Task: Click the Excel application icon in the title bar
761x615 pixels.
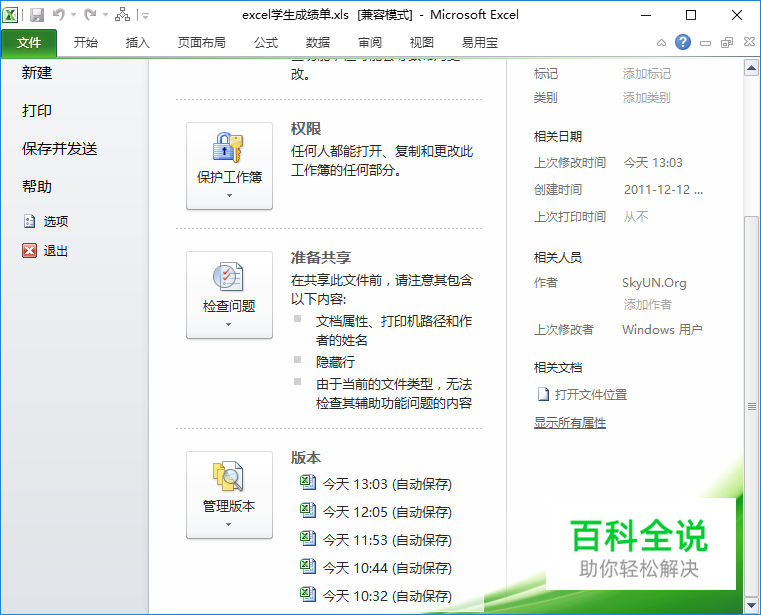Action: click(10, 15)
